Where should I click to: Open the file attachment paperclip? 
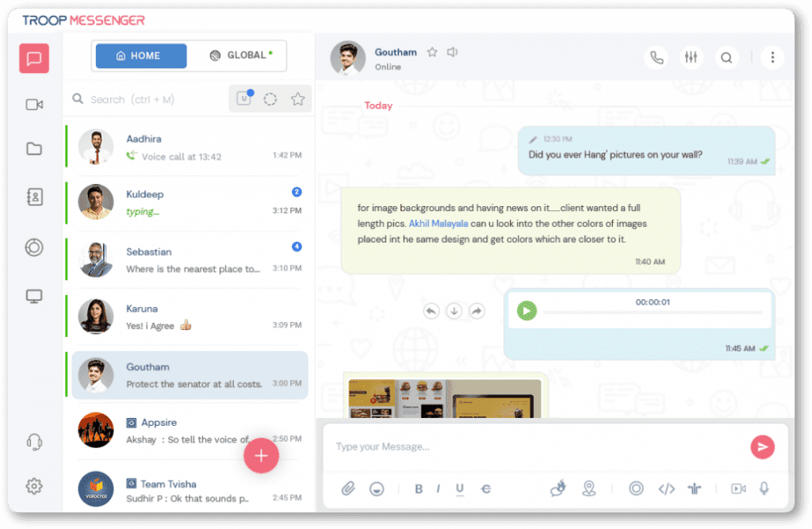pos(348,489)
